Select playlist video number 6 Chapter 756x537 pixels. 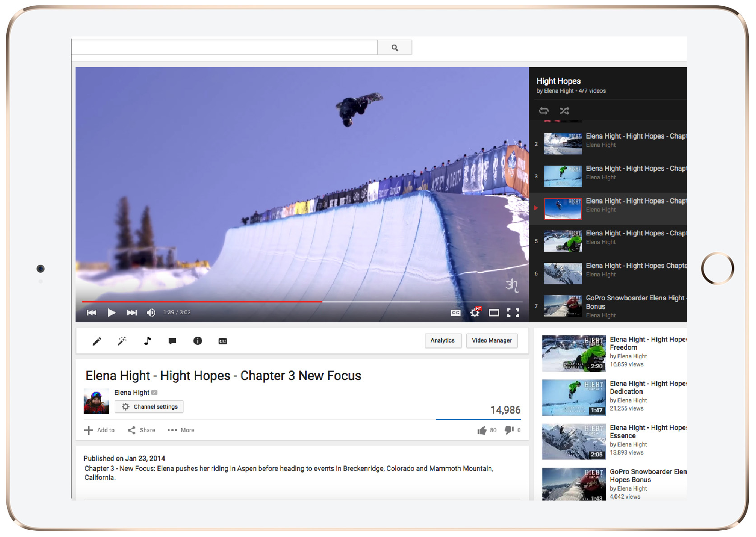coord(608,274)
